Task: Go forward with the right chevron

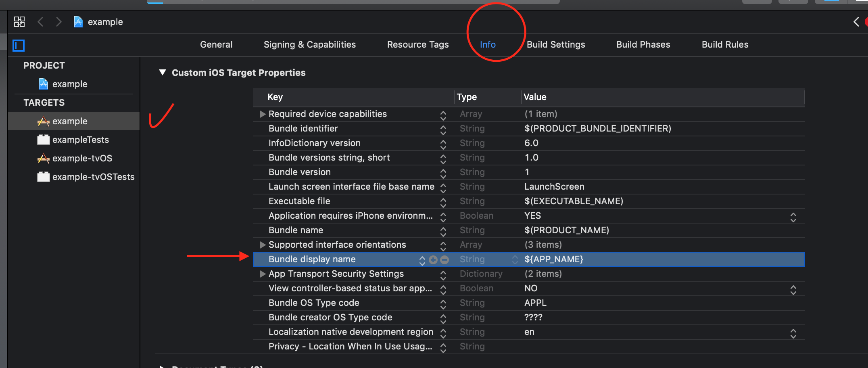Action: pos(59,22)
